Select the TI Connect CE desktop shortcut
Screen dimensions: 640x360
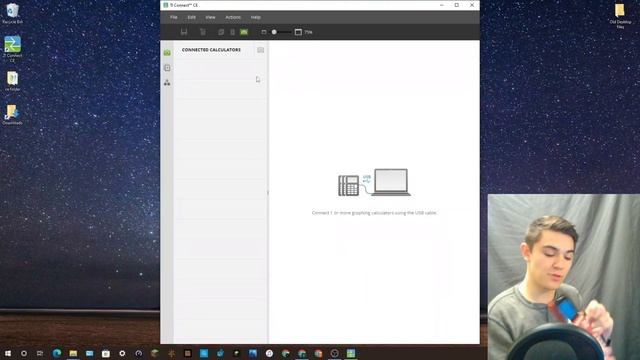coord(13,49)
